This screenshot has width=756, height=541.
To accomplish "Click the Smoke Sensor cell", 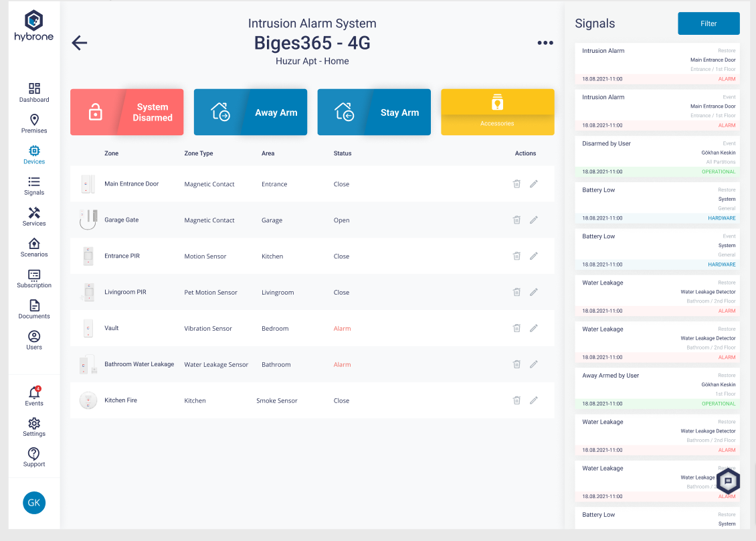I will click(277, 400).
